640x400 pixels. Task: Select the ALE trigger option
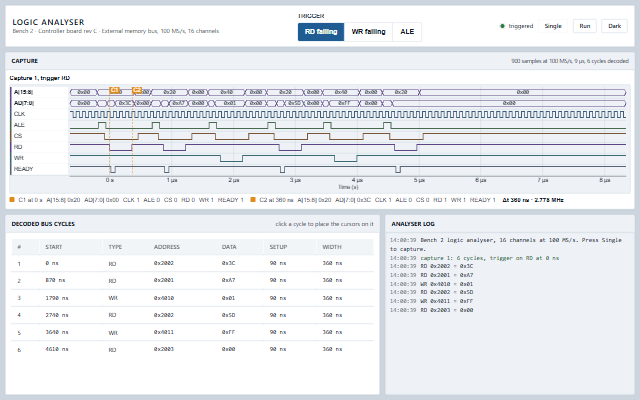(x=407, y=32)
